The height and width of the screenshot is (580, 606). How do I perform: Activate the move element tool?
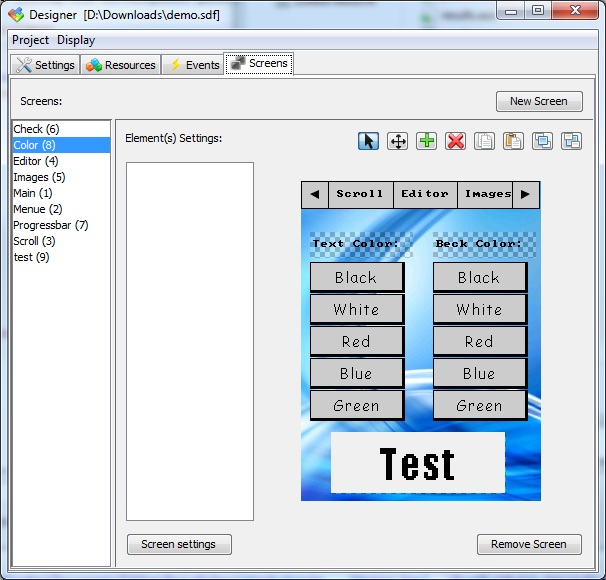coord(397,141)
